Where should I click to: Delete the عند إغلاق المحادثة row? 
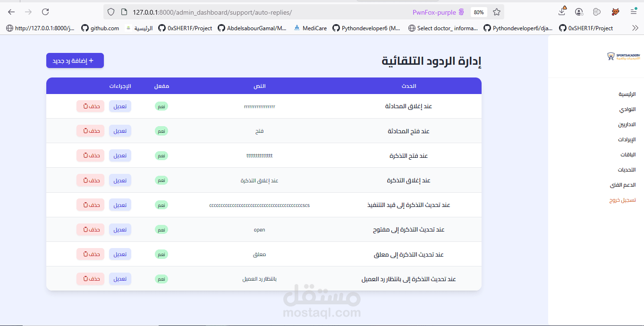coord(90,106)
